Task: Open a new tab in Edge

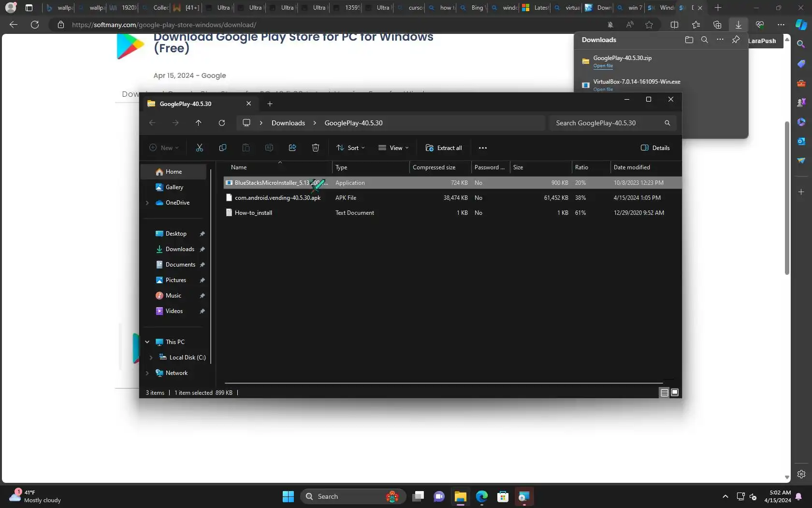Action: (718, 8)
